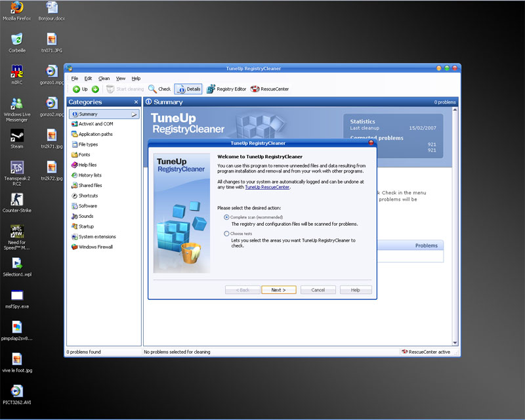Screen dimensions: 525x420
Task: Click Cancel in the welcome dialog
Action: click(318, 290)
